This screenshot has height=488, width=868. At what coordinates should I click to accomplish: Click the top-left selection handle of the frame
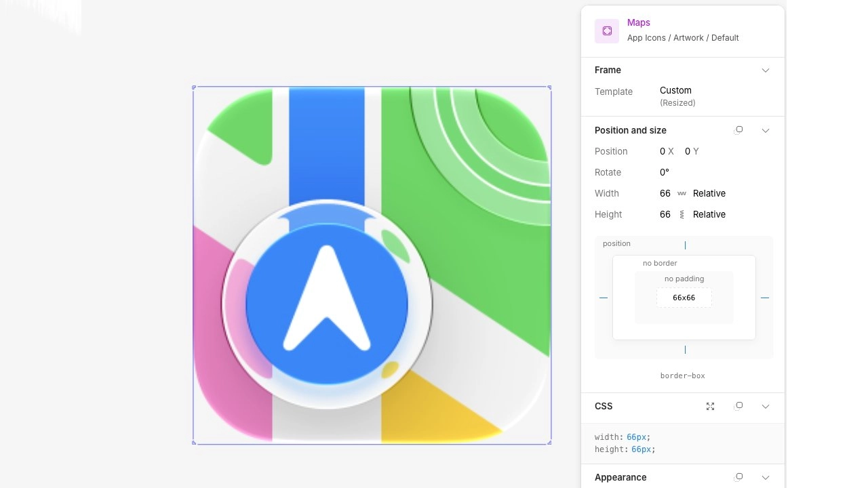coord(194,87)
